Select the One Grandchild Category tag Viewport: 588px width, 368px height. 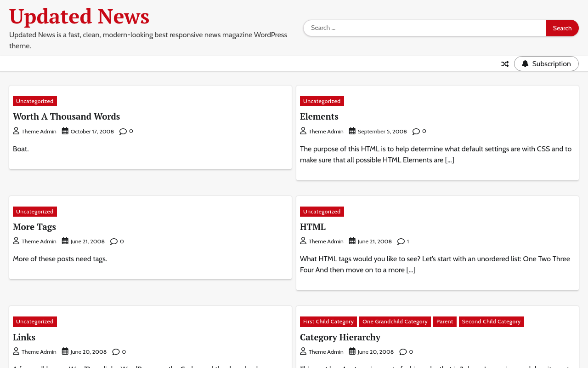click(x=395, y=322)
